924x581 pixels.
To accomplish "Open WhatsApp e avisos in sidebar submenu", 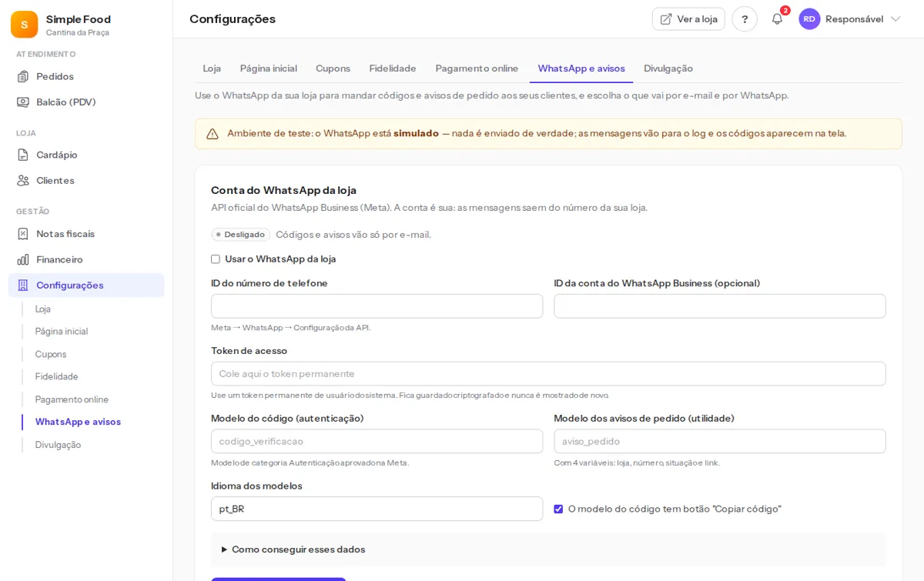I will [78, 422].
